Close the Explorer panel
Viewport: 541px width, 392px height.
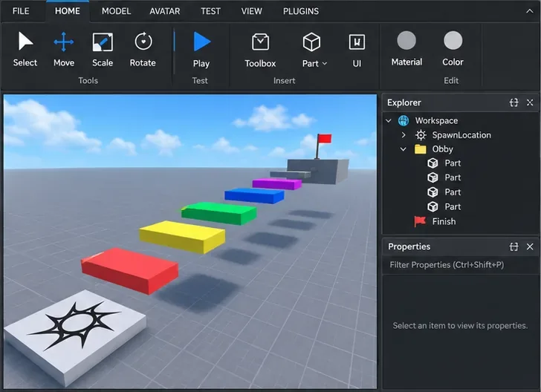pos(530,102)
